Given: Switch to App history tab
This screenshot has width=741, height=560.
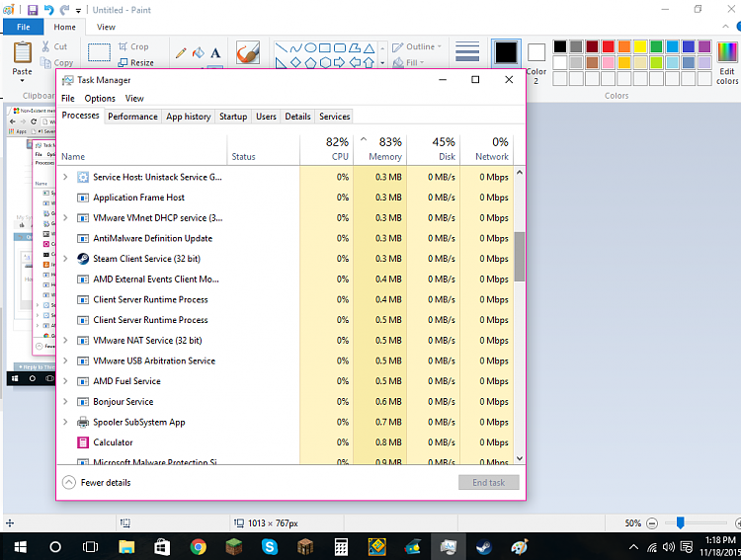Looking at the screenshot, I should 188,117.
